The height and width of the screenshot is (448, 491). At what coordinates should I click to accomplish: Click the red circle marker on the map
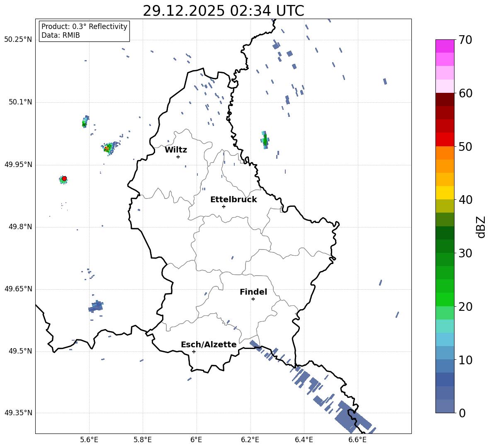click(x=64, y=178)
